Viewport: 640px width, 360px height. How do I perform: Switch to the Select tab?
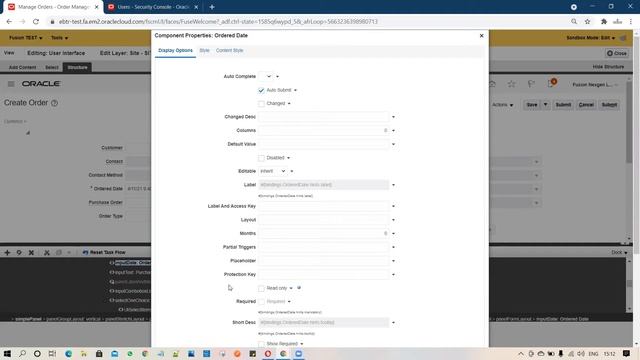pyautogui.click(x=52, y=67)
